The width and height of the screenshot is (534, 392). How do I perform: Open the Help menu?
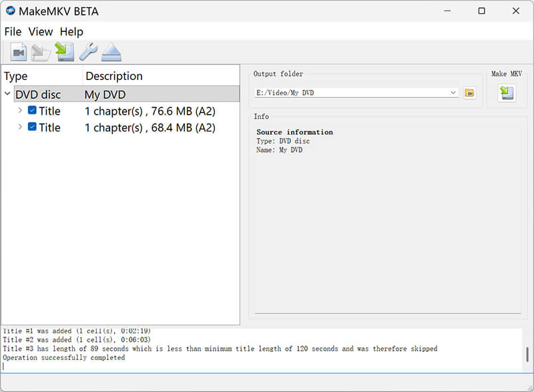pos(71,31)
